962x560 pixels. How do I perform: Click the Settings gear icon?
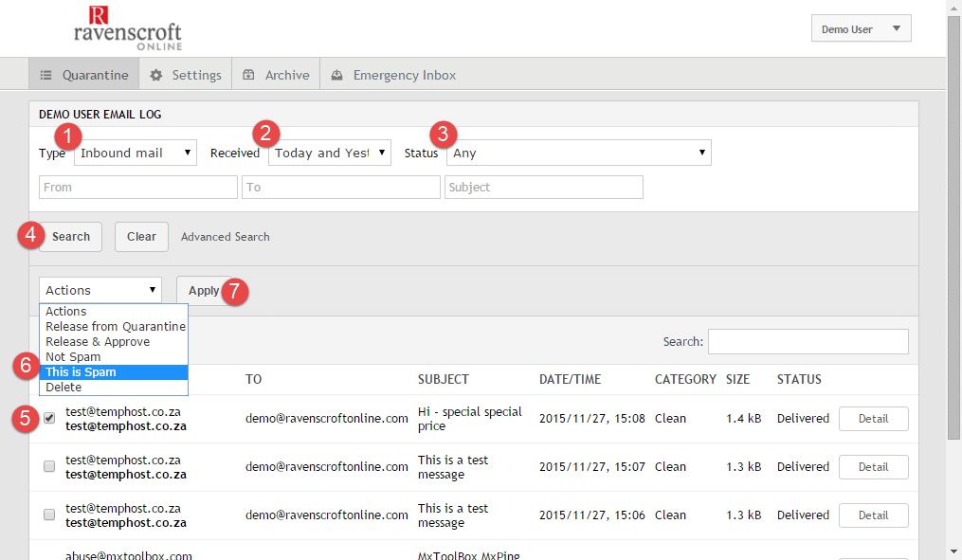pos(156,75)
